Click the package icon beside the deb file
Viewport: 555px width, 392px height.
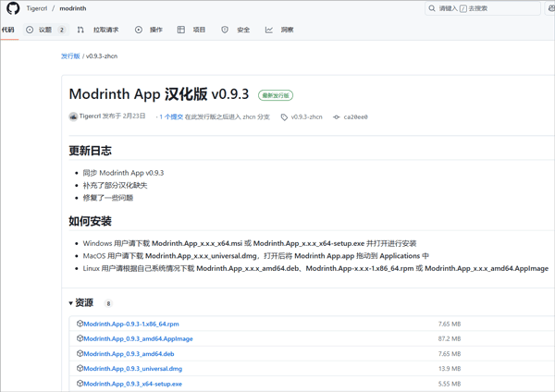click(x=80, y=353)
